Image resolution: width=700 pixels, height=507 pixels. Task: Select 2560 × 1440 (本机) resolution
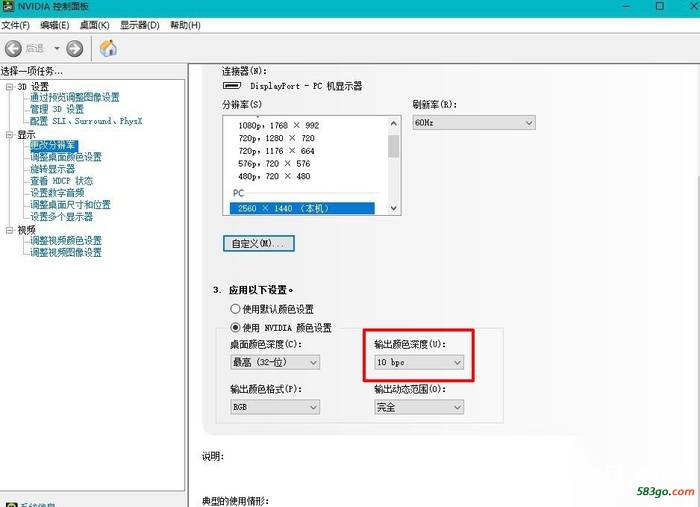302,208
